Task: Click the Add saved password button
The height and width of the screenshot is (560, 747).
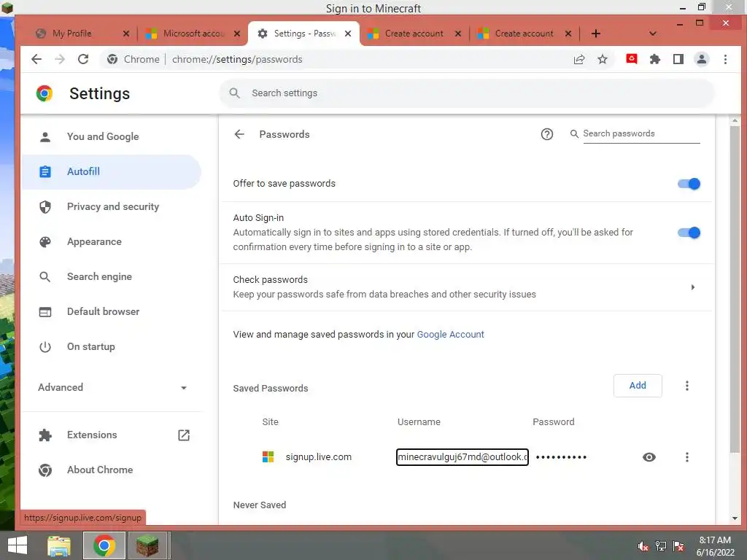Action: tap(638, 386)
